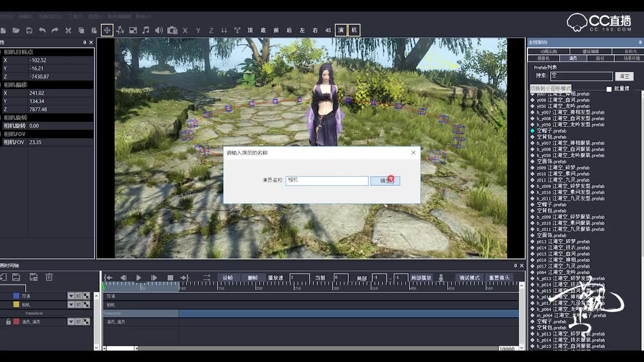644x362 pixels.
Task: Clear the prefab search with 清空
Action: click(x=624, y=76)
